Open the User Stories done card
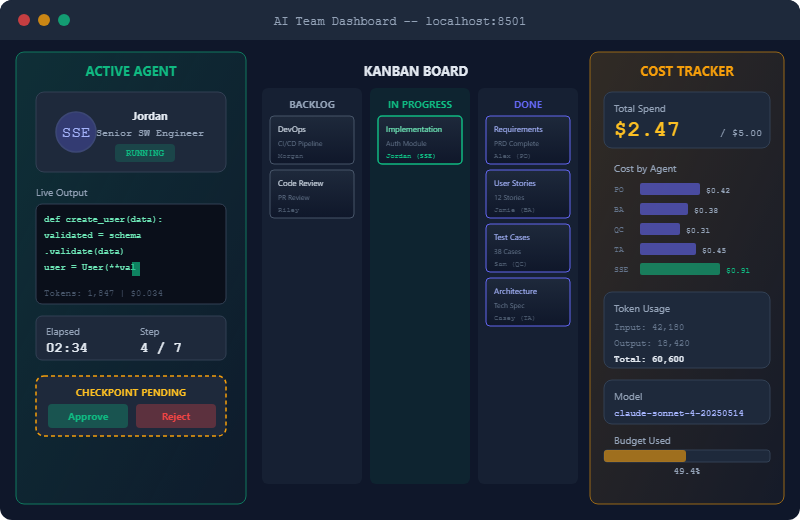800x520 pixels. 528,194
